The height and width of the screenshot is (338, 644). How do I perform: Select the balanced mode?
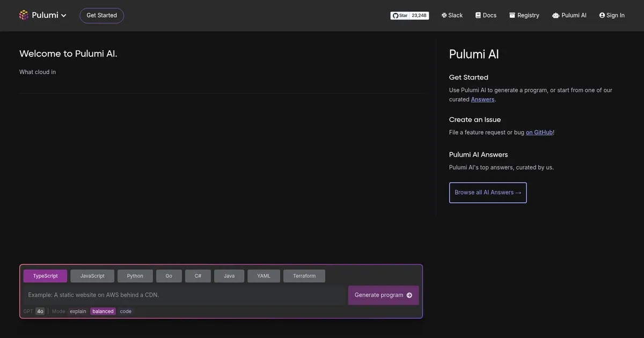[103, 311]
